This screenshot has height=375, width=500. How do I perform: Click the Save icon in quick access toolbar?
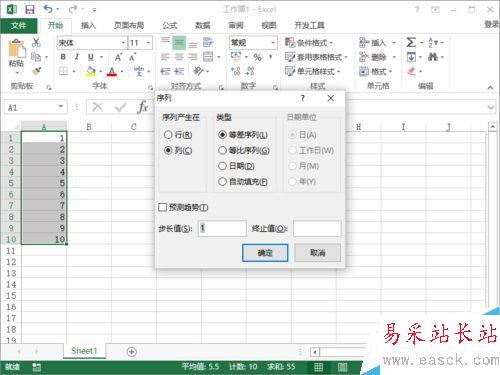[x=30, y=9]
